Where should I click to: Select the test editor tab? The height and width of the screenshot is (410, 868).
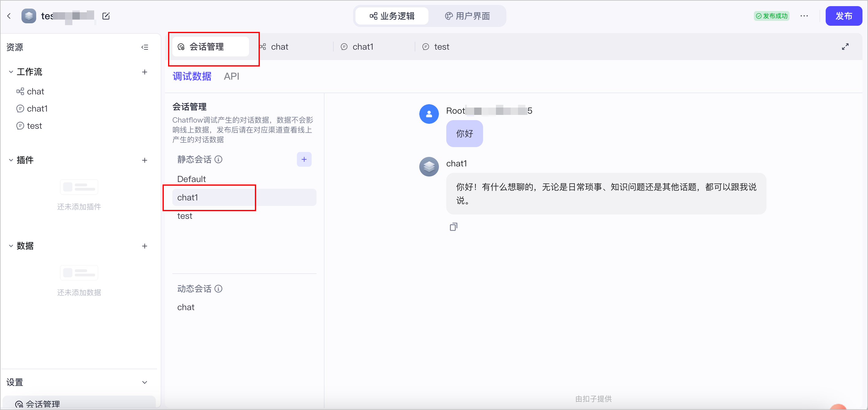tap(455, 47)
